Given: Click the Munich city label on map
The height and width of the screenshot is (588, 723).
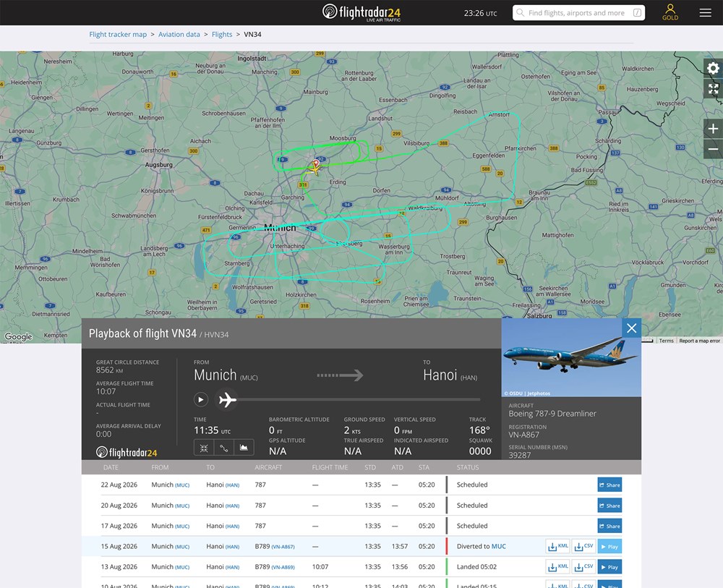Looking at the screenshot, I should [280, 227].
